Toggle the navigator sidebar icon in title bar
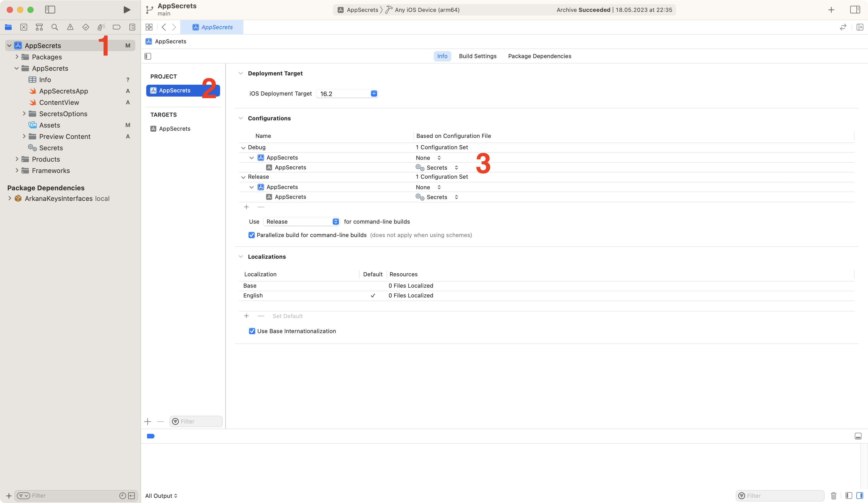Screen dimensions: 868x503 (x=50, y=10)
